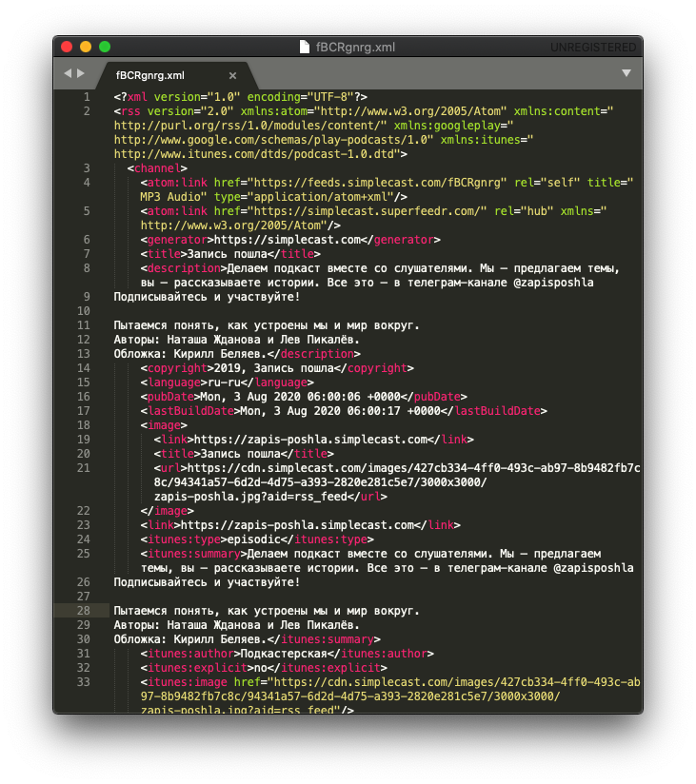The height and width of the screenshot is (784, 696).
Task: Click the image link URL on line 19
Action: (x=310, y=440)
